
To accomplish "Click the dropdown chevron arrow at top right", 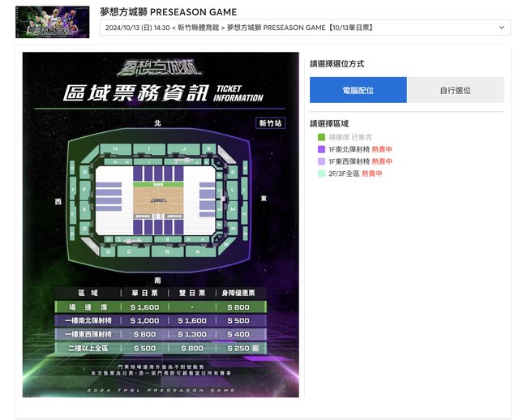I will click(502, 28).
